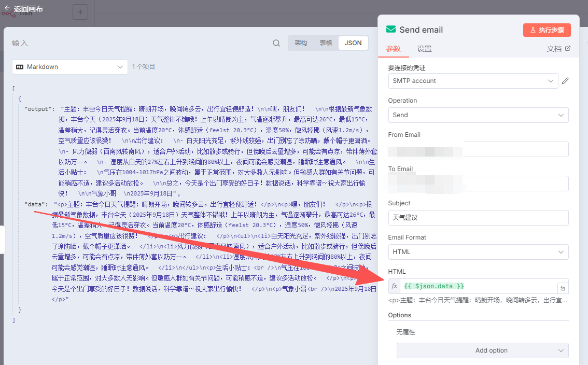Image resolution: width=588 pixels, height=365 pixels.
Task: Click the green Send email envelope icon
Action: pyautogui.click(x=391, y=30)
